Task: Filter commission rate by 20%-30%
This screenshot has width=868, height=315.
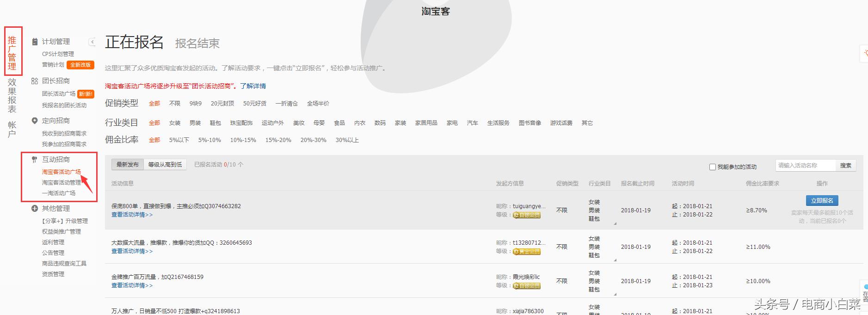Action: [x=314, y=140]
